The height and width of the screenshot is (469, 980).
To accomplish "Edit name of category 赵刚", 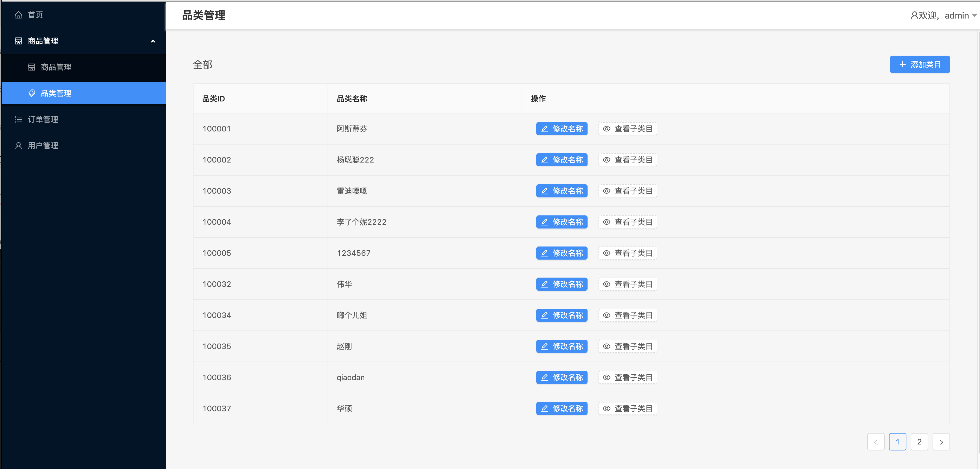I will pyautogui.click(x=561, y=346).
